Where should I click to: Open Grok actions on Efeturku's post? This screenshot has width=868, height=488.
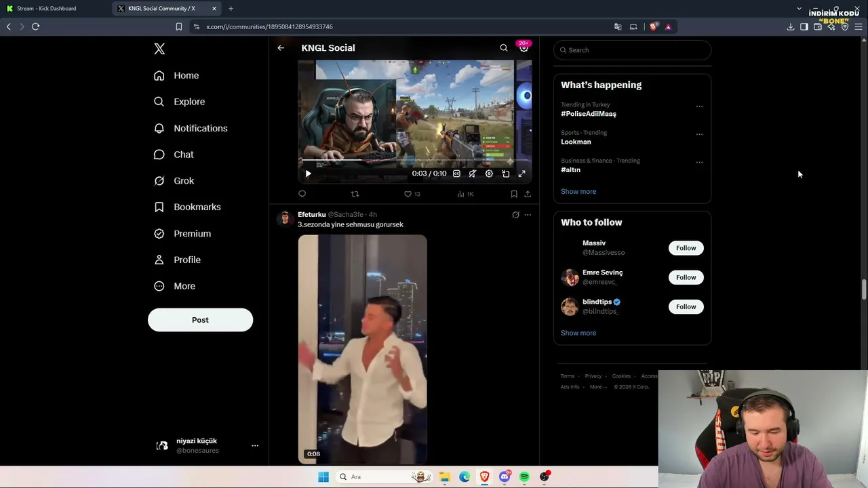515,215
